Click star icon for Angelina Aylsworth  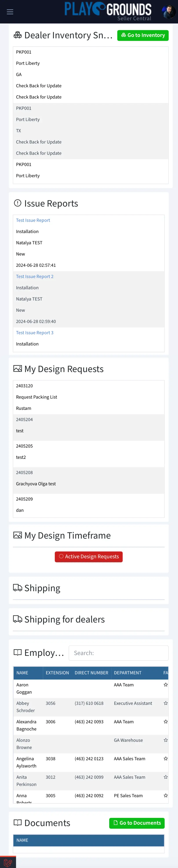[165, 758]
